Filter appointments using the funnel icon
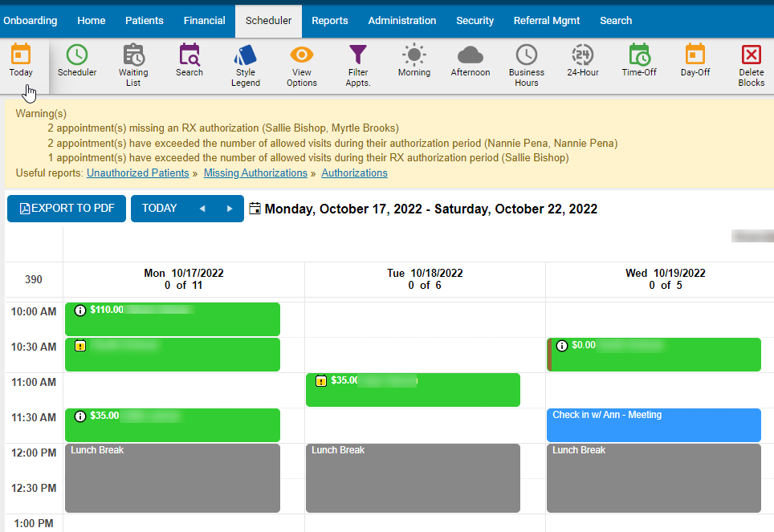Image resolution: width=774 pixels, height=532 pixels. pos(357,64)
